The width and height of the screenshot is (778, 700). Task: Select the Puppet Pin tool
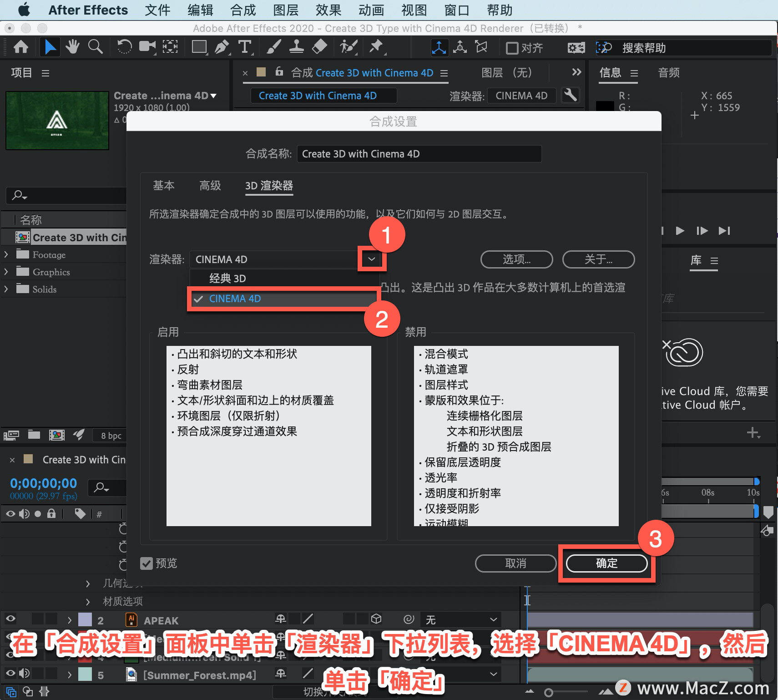pyautogui.click(x=376, y=47)
